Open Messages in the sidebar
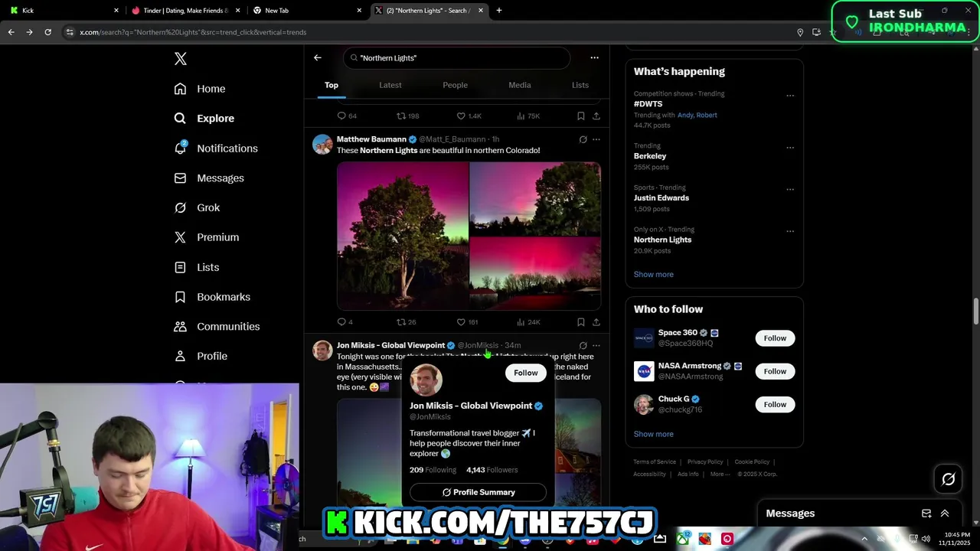The width and height of the screenshot is (980, 551). (x=209, y=178)
